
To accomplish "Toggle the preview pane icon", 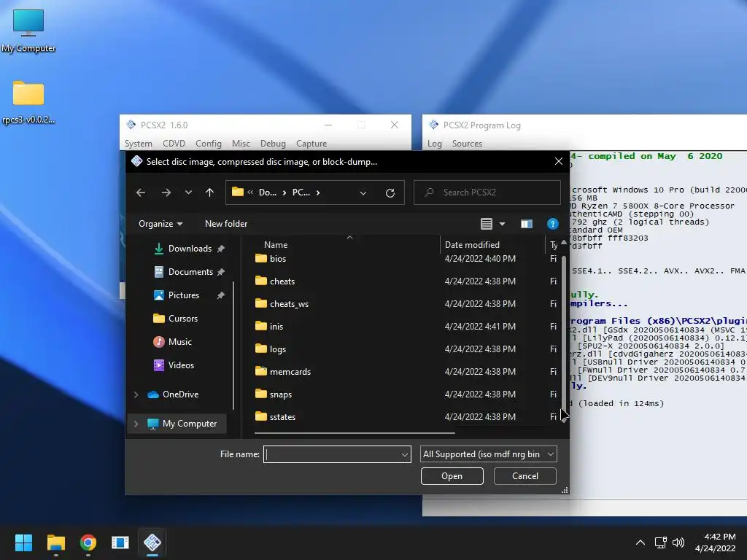I will pos(527,224).
